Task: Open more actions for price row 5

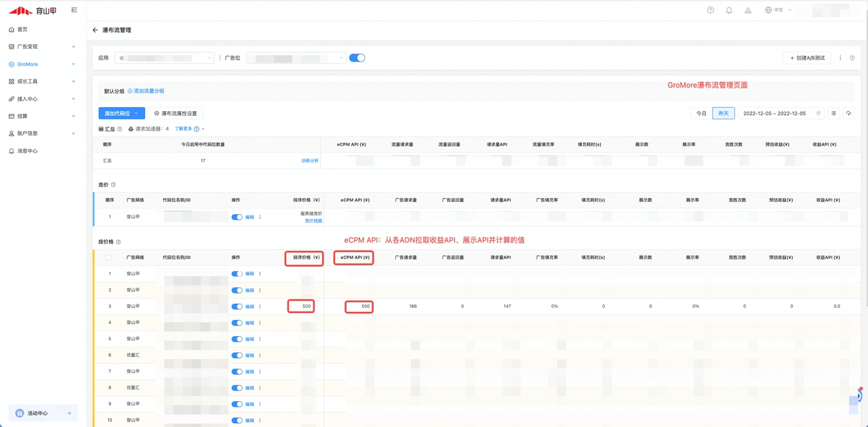Action: (x=260, y=339)
